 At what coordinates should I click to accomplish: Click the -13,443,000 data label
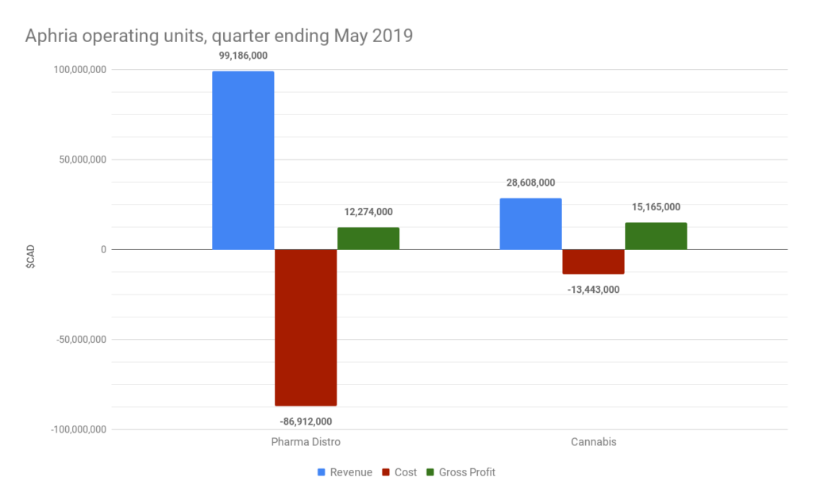pos(593,290)
